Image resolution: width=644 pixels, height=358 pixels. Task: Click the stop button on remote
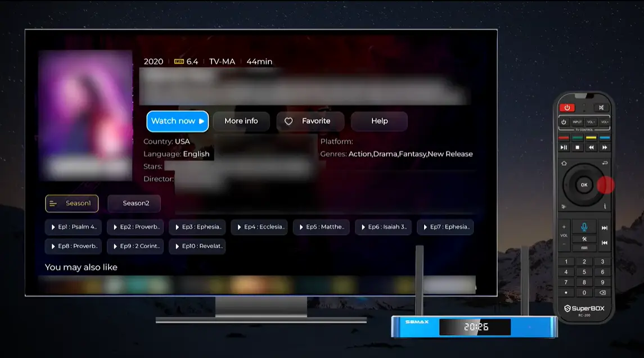578,147
